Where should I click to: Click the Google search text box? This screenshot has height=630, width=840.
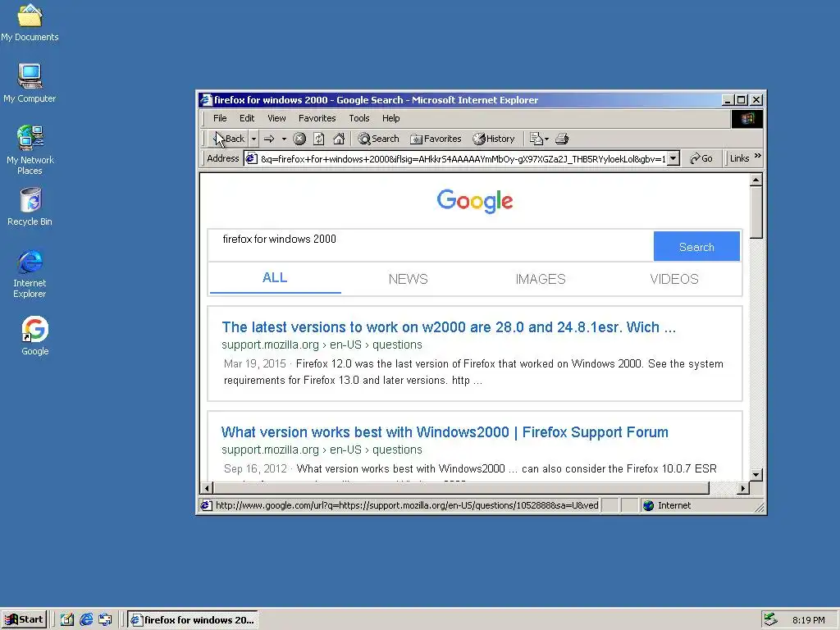[430, 246]
